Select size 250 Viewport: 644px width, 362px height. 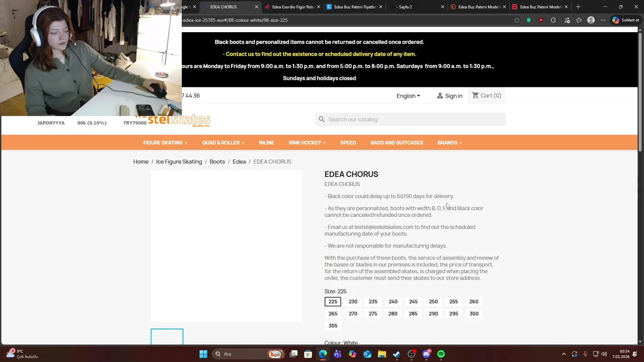coord(433,302)
